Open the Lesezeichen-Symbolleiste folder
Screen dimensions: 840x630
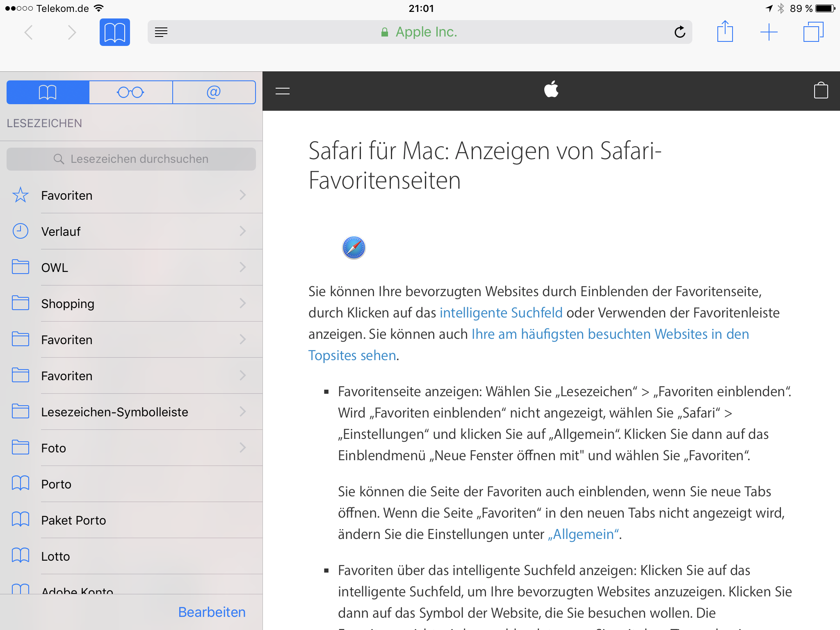point(131,412)
